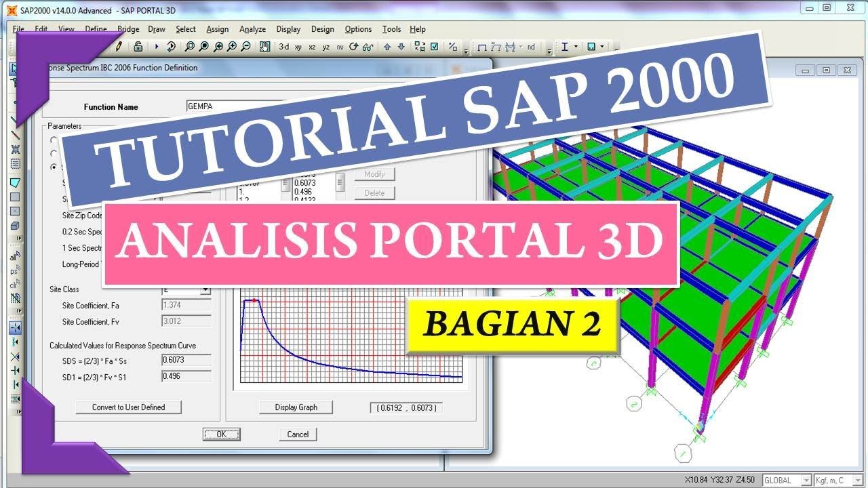
Task: Open the dropdown arrow beside the area section icon
Action: click(602, 47)
